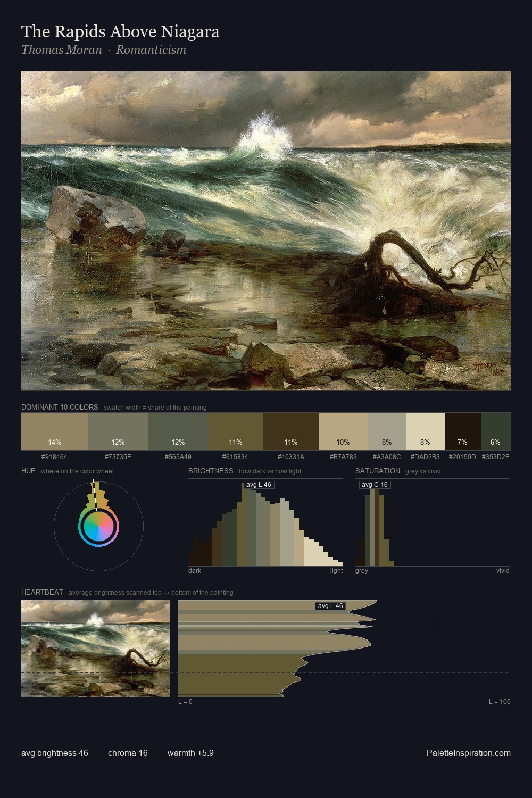Viewport: 532px width, 798px height.
Task: Click the title The Rapids Above Niagara
Action: coord(120,32)
